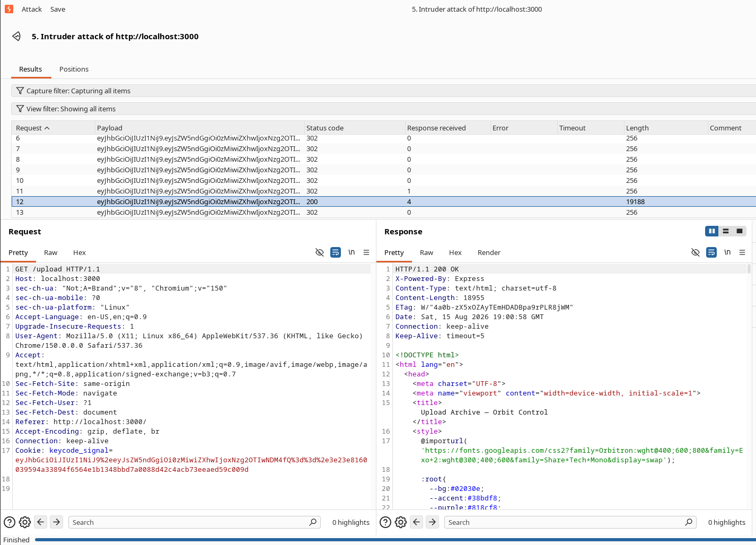Switch to side-by-side layout view
This screenshot has height=545, width=756.
coord(712,231)
